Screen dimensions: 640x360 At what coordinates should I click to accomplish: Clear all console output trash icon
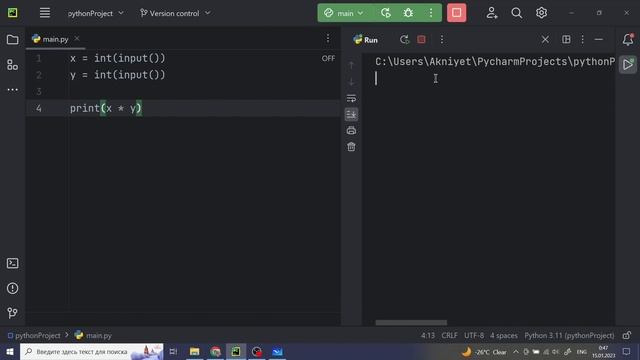point(351,147)
